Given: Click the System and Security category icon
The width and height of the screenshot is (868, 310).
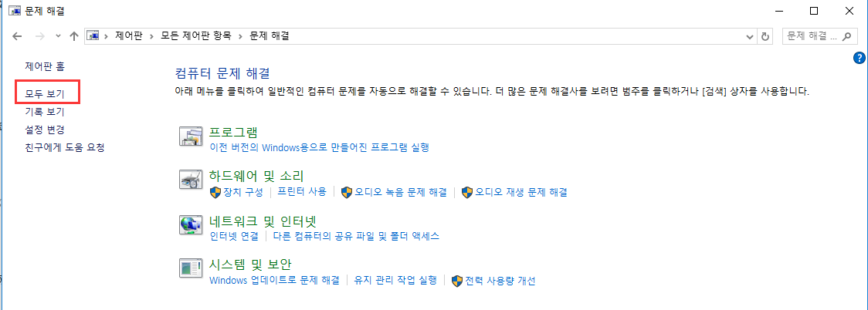Looking at the screenshot, I should [190, 268].
